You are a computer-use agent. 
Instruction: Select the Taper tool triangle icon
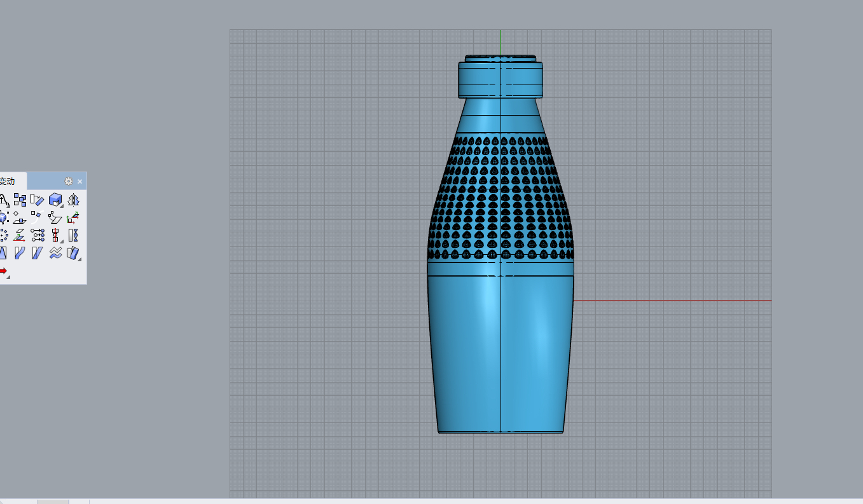coord(4,253)
